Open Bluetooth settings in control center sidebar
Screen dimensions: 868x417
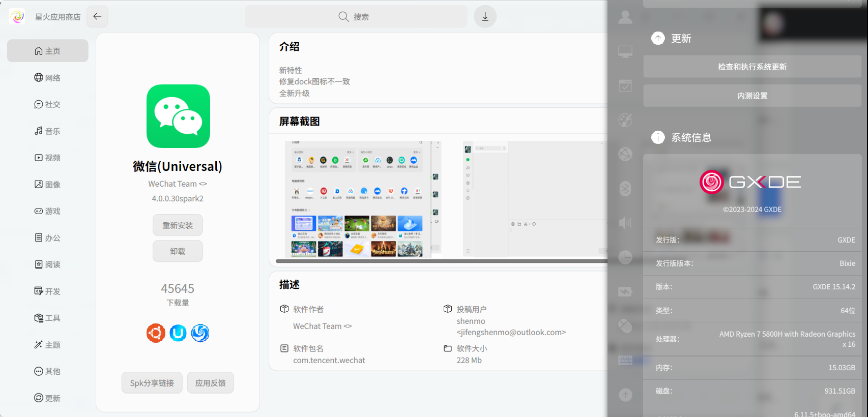pos(625,188)
